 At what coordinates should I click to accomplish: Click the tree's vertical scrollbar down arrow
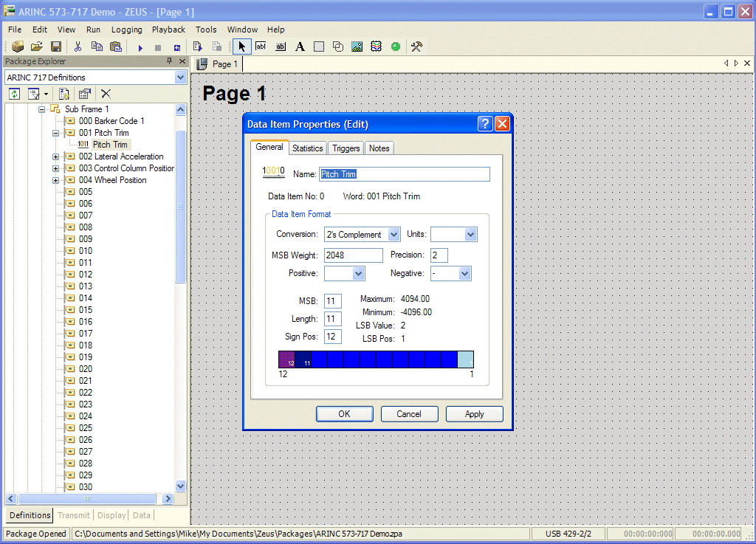pyautogui.click(x=180, y=486)
